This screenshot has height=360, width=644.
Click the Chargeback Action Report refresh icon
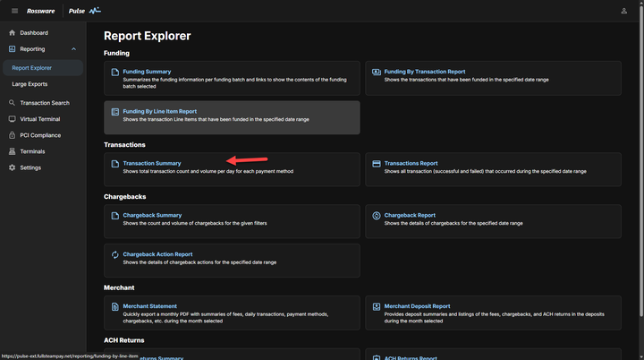114,254
